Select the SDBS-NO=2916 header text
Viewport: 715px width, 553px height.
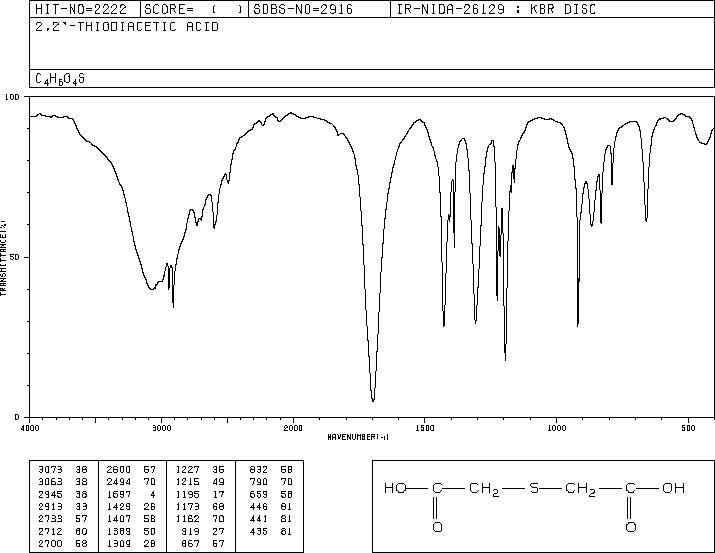303,9
